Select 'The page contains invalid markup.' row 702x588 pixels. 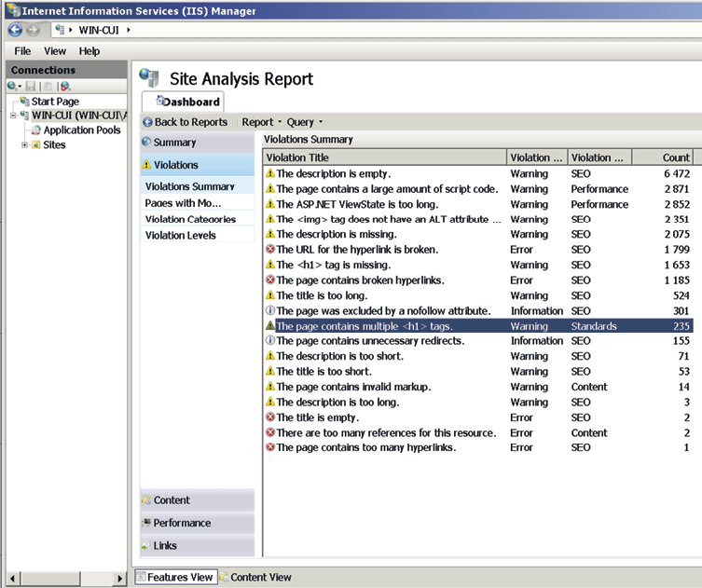point(478,387)
